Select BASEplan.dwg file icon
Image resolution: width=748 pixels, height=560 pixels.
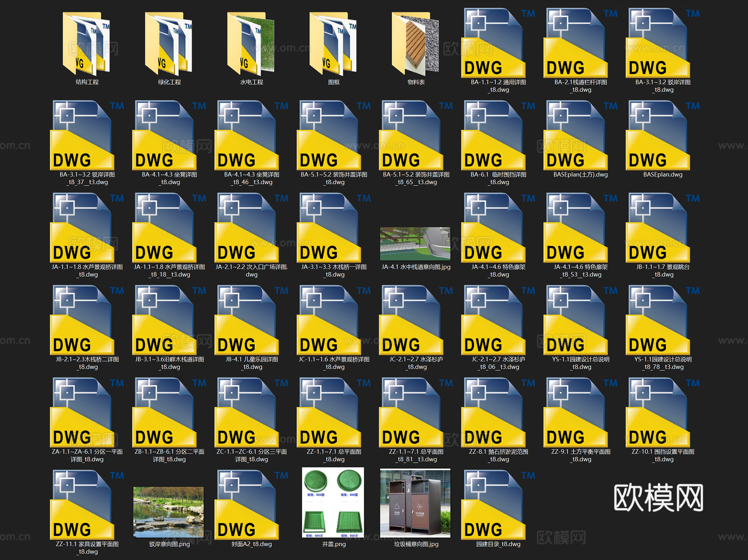click(x=662, y=135)
